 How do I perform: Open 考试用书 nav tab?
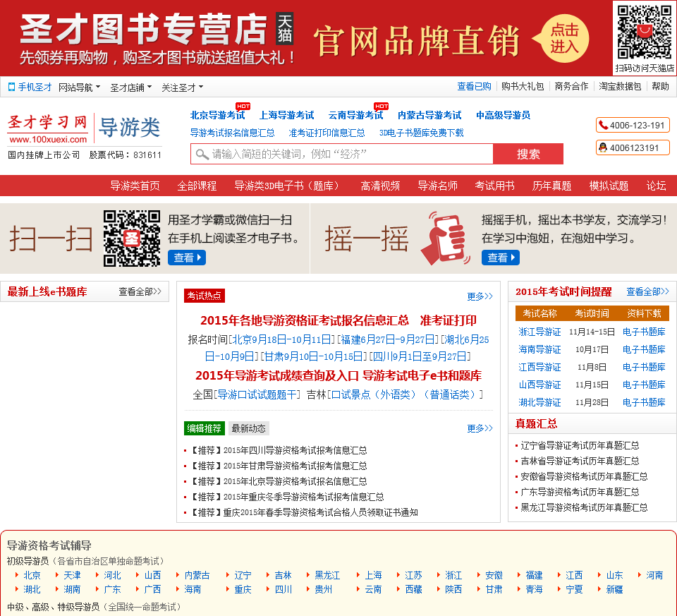pos(495,186)
